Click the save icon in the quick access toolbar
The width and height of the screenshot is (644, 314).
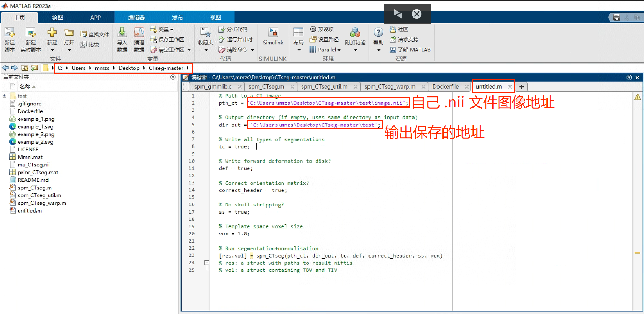(x=616, y=17)
